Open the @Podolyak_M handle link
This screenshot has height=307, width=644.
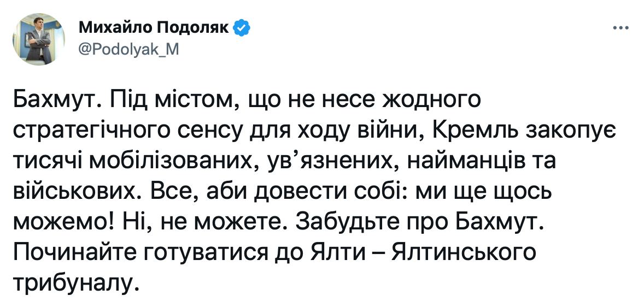tap(130, 48)
